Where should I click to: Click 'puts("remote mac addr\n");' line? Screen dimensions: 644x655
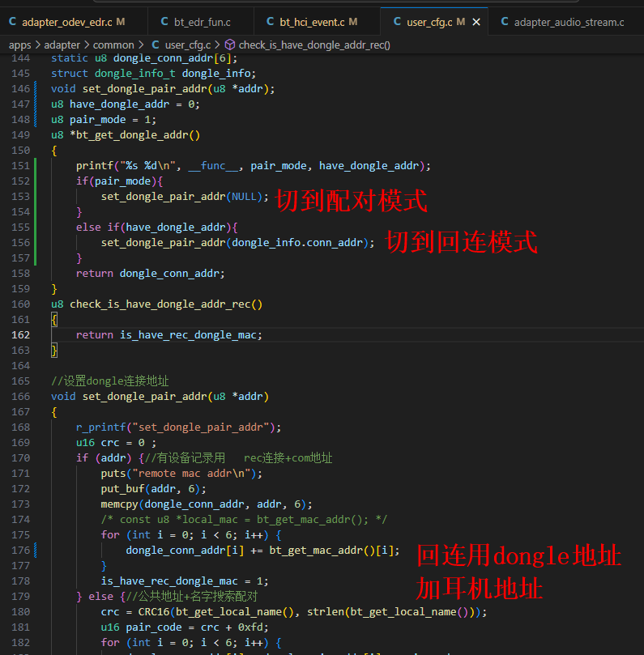pos(181,474)
